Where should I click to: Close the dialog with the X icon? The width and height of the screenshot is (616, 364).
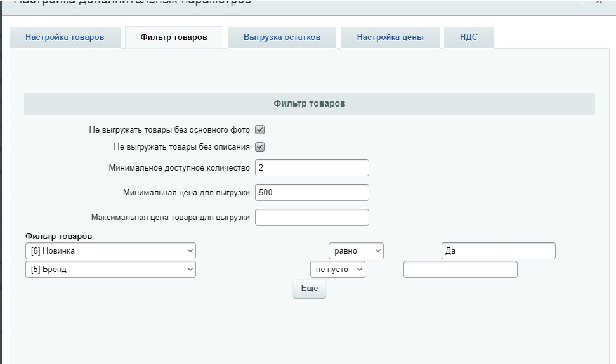599,2
